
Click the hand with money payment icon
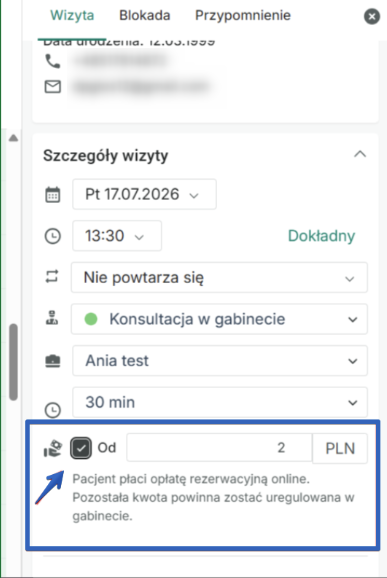53,448
